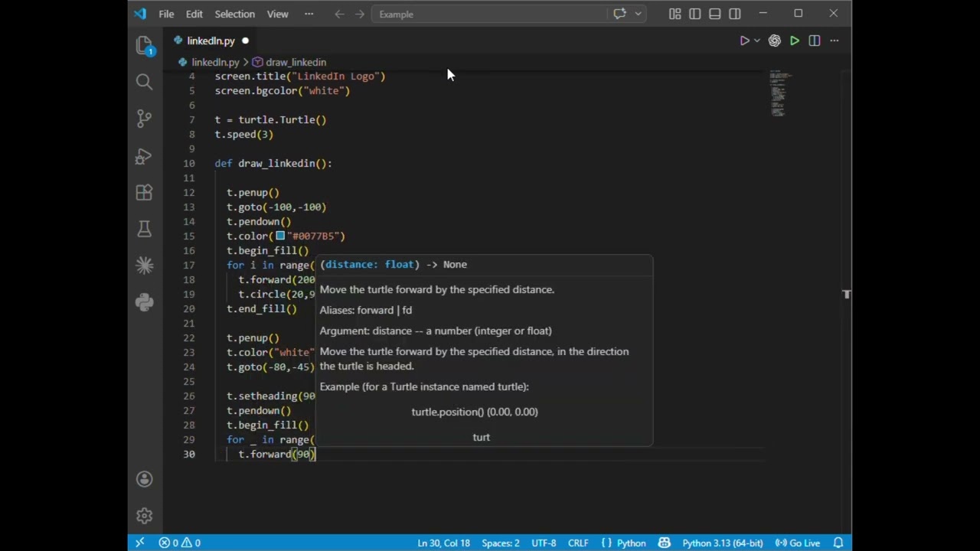
Task: Click t.speed(3) on line 8
Action: [244, 134]
